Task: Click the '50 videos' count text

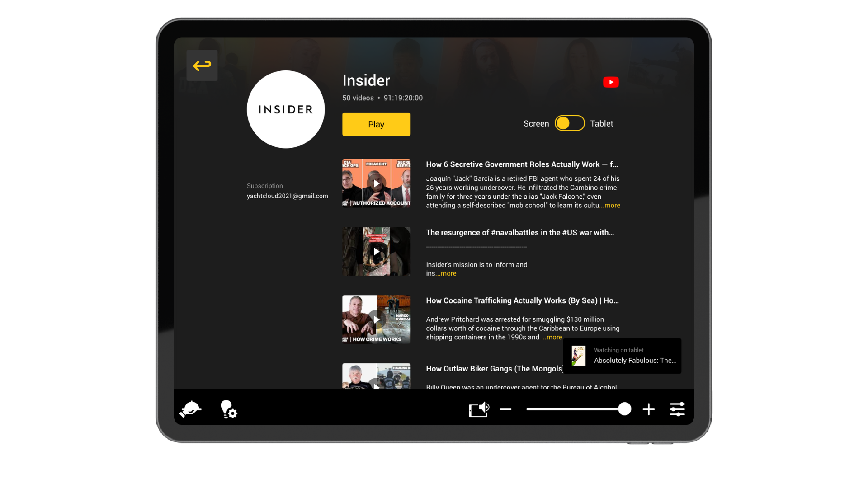Action: (x=358, y=98)
